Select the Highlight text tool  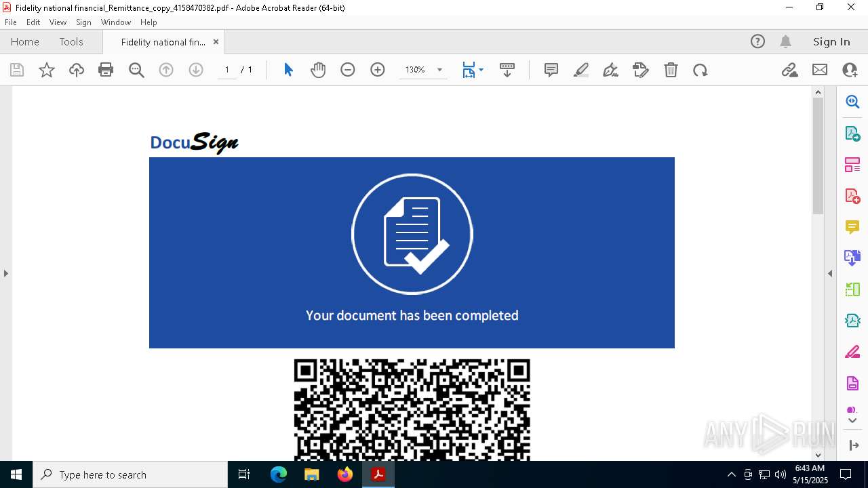pyautogui.click(x=581, y=70)
